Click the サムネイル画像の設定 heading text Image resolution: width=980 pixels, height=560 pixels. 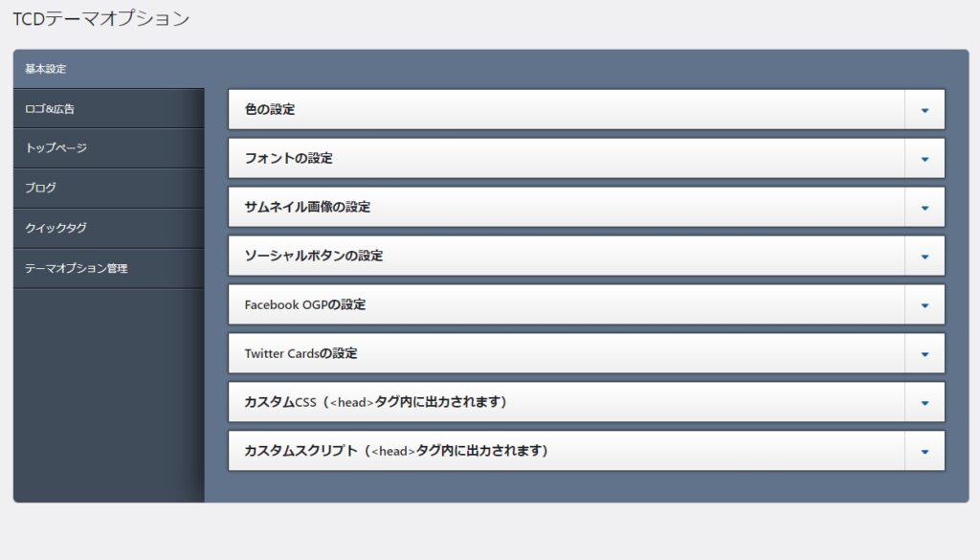pyautogui.click(x=307, y=208)
